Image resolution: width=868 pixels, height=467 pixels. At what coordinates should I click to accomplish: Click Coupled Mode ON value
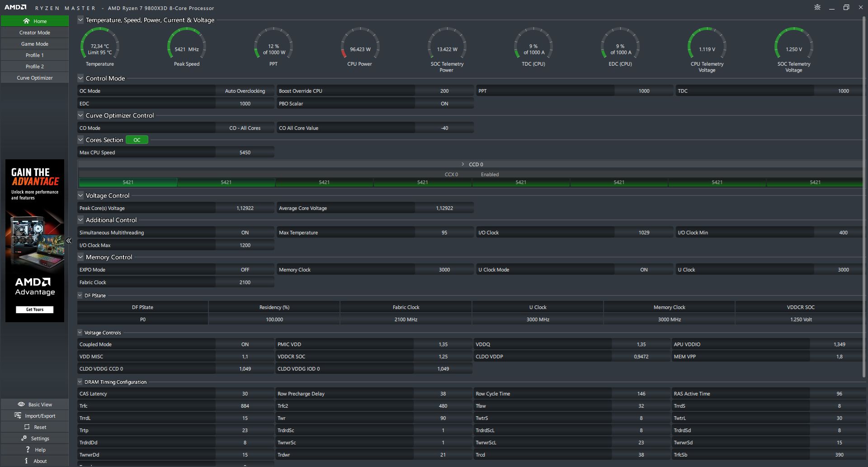coord(245,344)
